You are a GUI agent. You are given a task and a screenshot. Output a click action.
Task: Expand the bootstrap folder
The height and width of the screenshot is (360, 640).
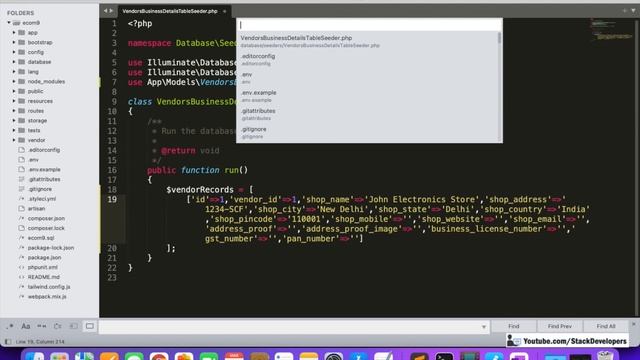pos(14,42)
